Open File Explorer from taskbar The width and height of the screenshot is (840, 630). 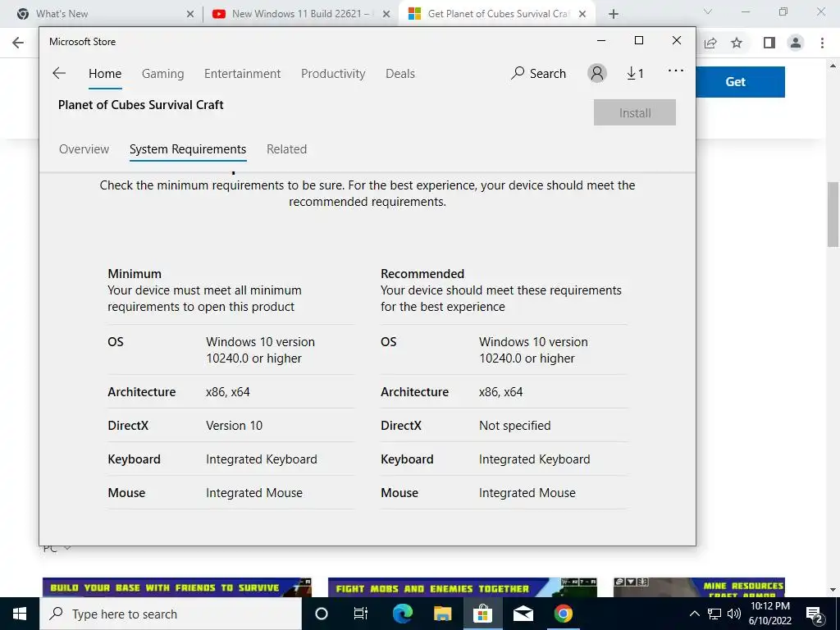tap(442, 614)
